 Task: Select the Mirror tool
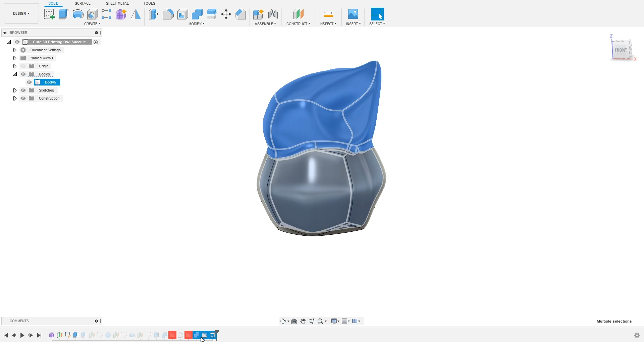136,14
